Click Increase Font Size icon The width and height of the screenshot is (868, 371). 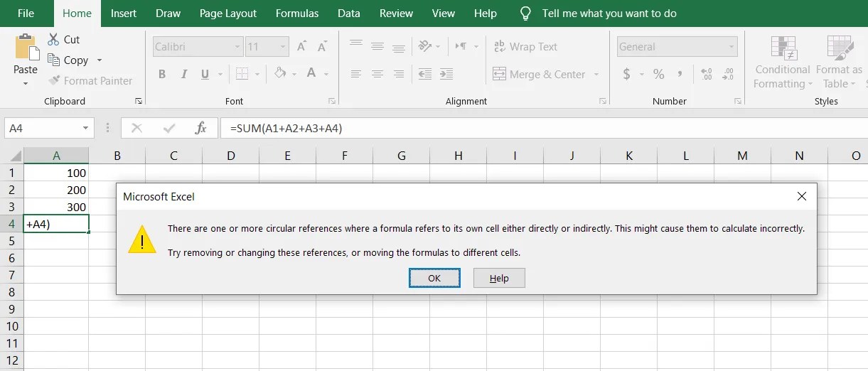pyautogui.click(x=301, y=47)
